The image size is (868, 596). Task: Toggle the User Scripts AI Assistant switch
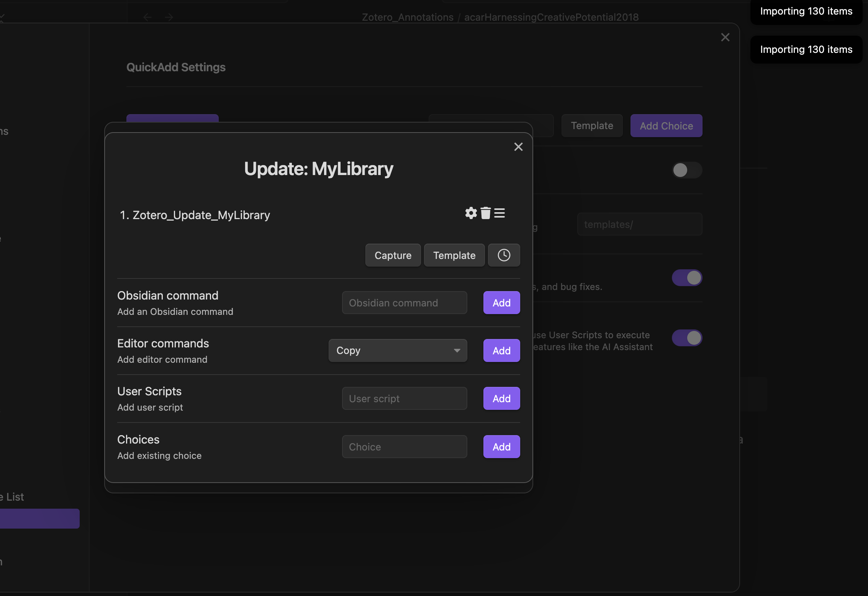click(687, 338)
